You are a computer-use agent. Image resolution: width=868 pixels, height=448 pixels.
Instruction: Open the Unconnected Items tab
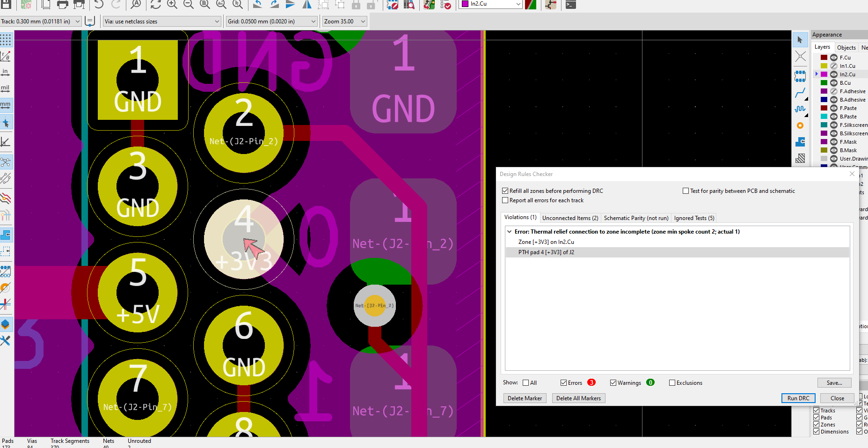[x=570, y=218]
